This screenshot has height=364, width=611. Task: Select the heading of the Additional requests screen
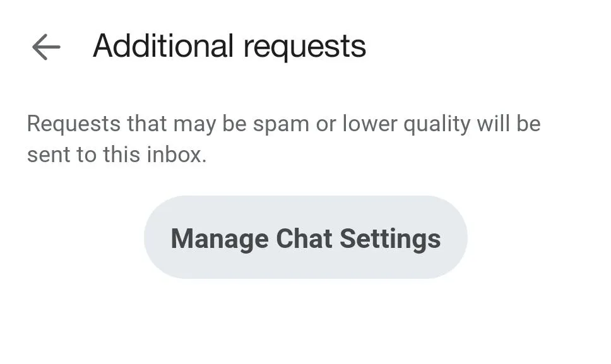[228, 46]
